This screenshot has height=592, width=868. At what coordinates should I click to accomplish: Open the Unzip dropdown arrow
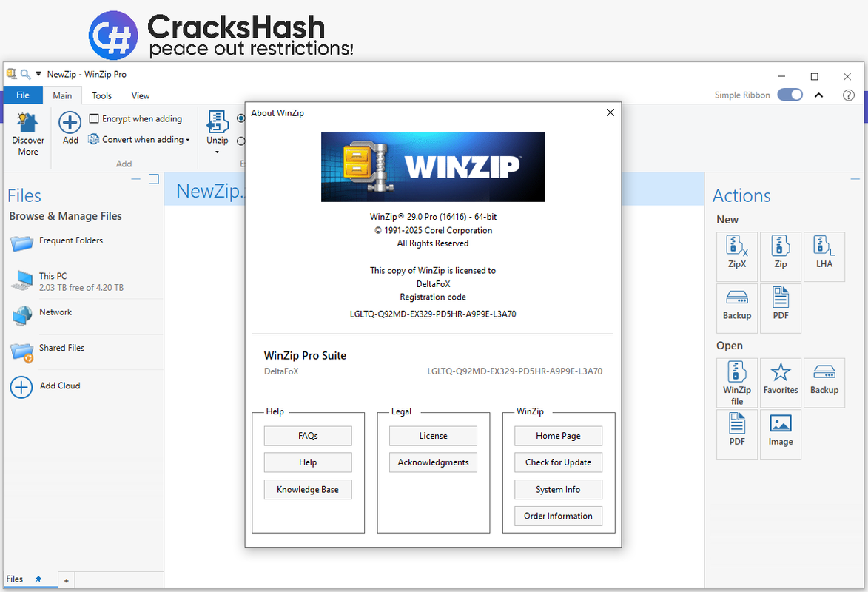(217, 152)
